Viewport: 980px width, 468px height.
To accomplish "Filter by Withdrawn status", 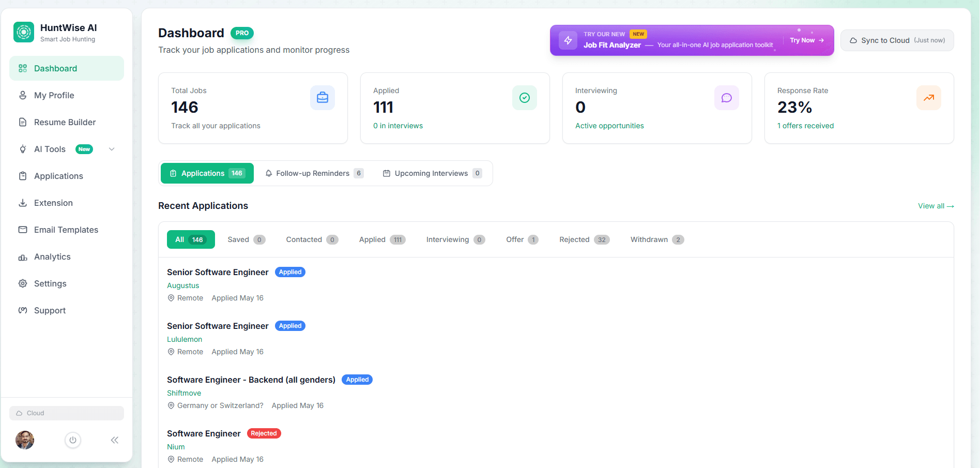I will [657, 239].
